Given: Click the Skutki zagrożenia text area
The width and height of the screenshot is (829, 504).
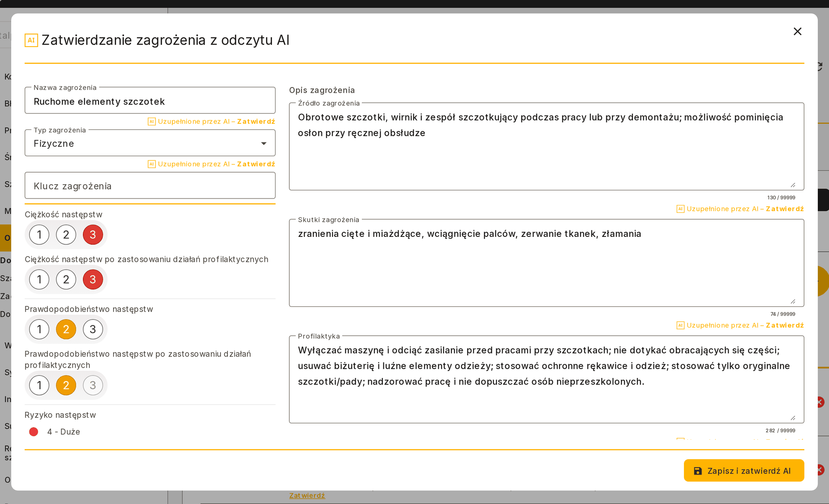Looking at the screenshot, I should pyautogui.click(x=546, y=263).
